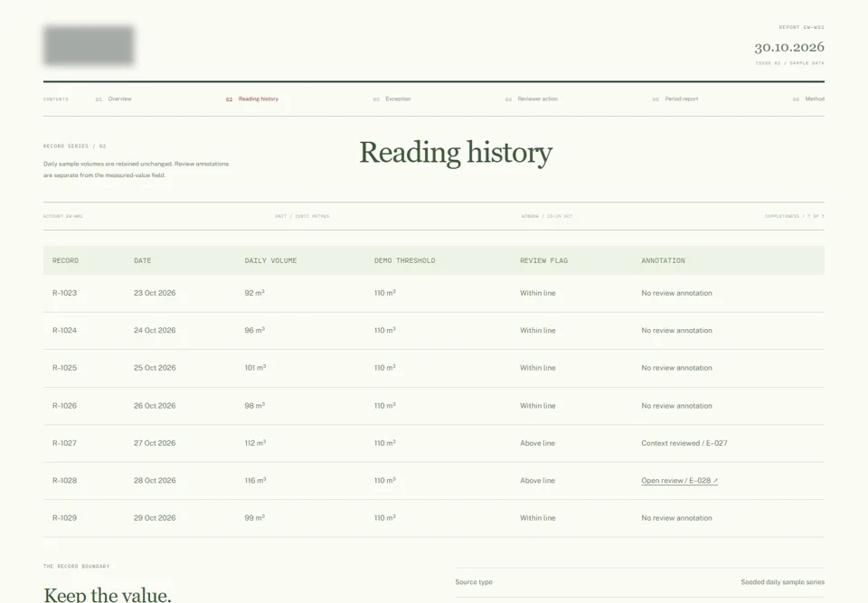The height and width of the screenshot is (603, 868).
Task: Click the date 26 Oct 2026
Action: coord(155,405)
